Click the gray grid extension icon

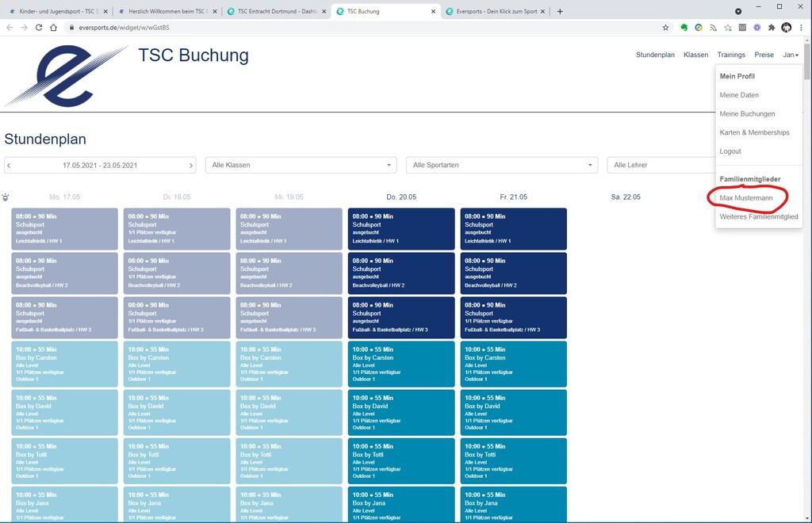coord(742,28)
